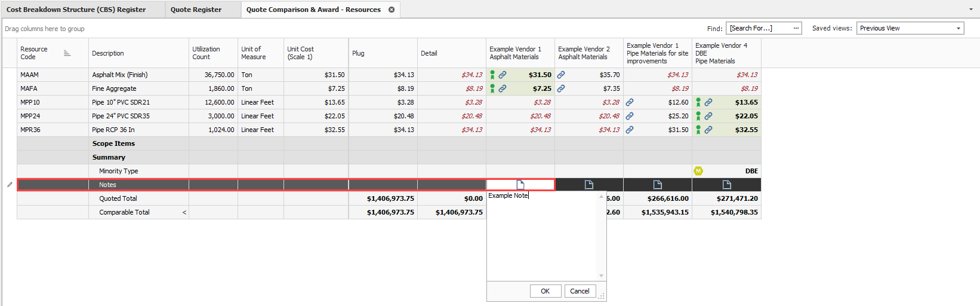
Task: Open Notes document icon under Example Vendor 2
Action: (589, 185)
